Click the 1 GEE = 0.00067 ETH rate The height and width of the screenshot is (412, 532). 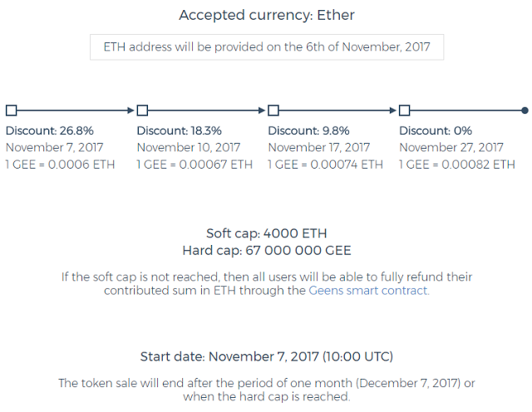click(x=195, y=164)
